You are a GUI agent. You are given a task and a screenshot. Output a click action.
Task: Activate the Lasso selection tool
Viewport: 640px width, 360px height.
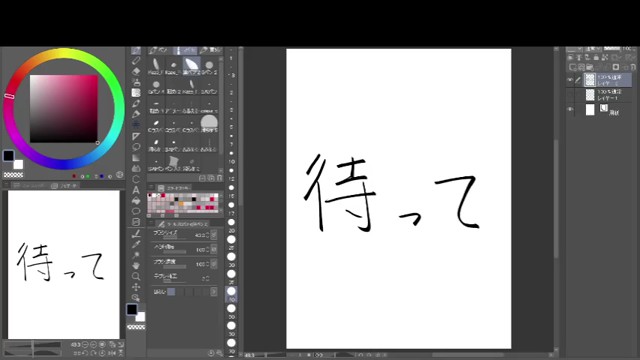point(136,147)
